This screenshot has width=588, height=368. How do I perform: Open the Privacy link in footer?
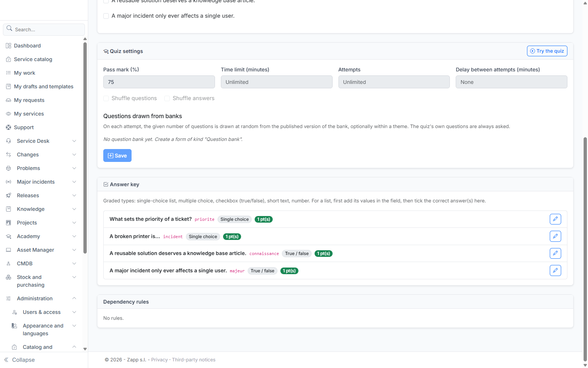tap(159, 360)
